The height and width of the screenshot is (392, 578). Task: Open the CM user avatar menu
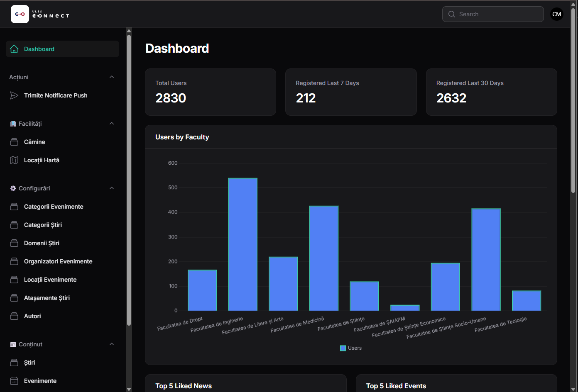[x=557, y=14]
